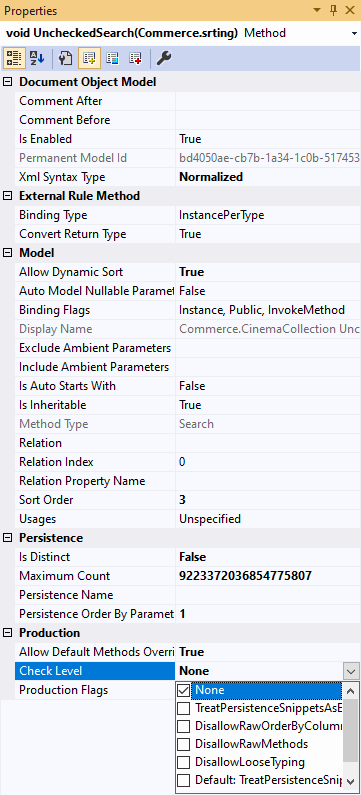This screenshot has width=361, height=795.
Task: Collapse the Persistence category
Action: [8, 538]
